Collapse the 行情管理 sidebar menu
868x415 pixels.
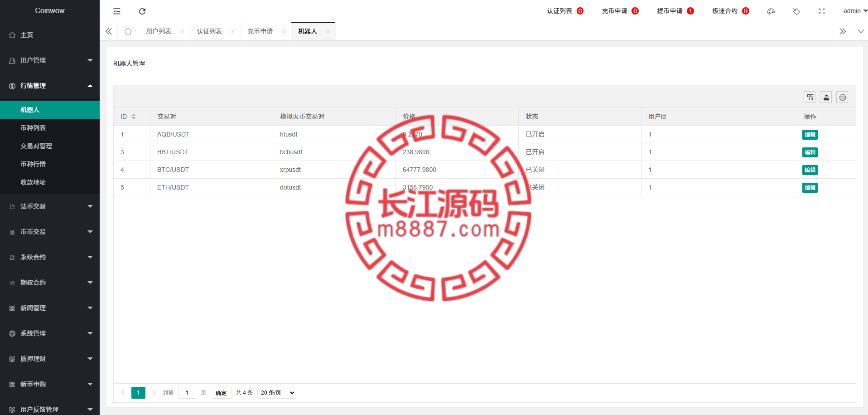(50, 86)
